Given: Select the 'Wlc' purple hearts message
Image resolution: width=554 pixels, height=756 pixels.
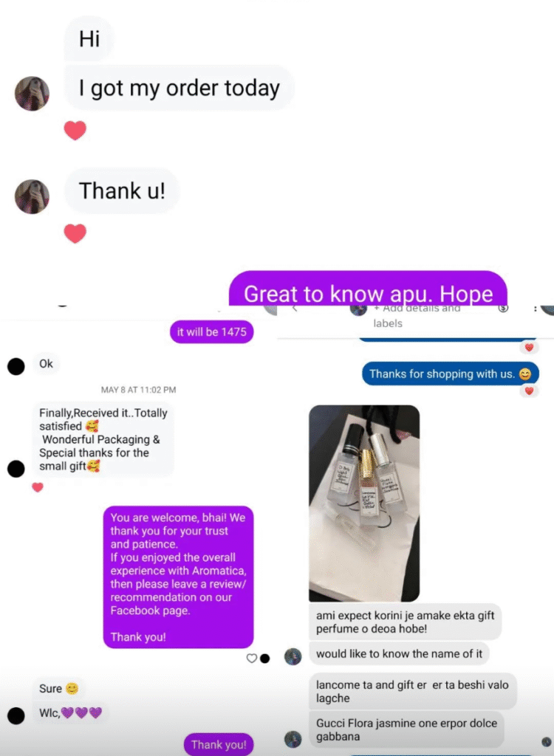Looking at the screenshot, I should point(70,713).
